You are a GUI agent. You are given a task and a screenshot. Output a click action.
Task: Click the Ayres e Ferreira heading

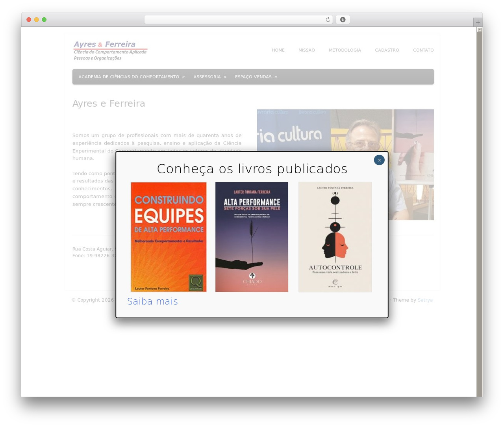(109, 104)
